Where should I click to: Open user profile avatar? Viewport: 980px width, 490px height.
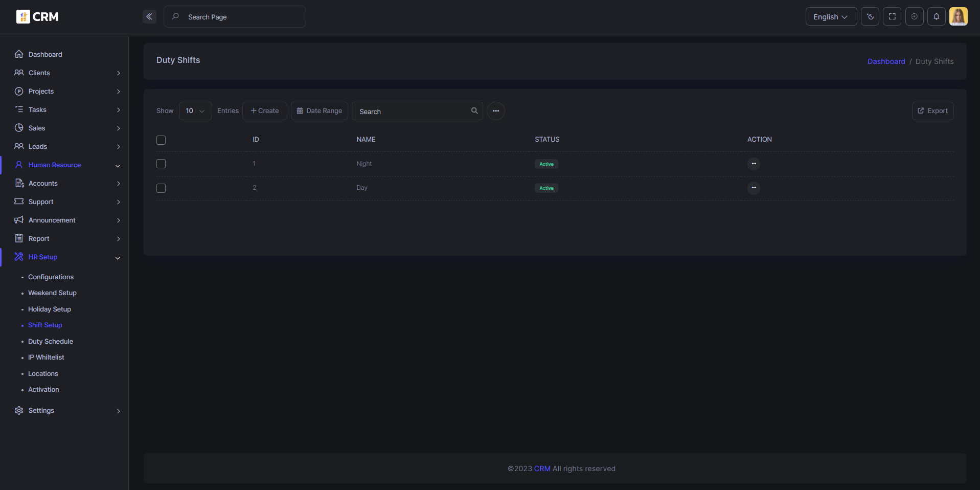pyautogui.click(x=958, y=16)
